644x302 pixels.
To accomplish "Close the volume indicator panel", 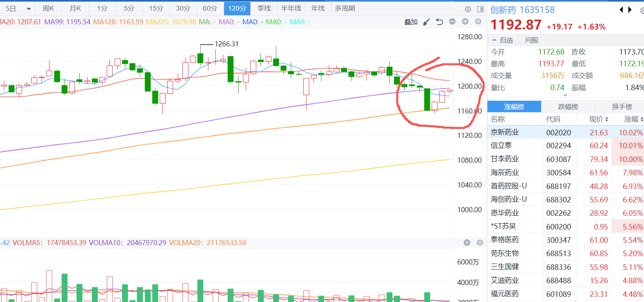I will pos(467,243).
